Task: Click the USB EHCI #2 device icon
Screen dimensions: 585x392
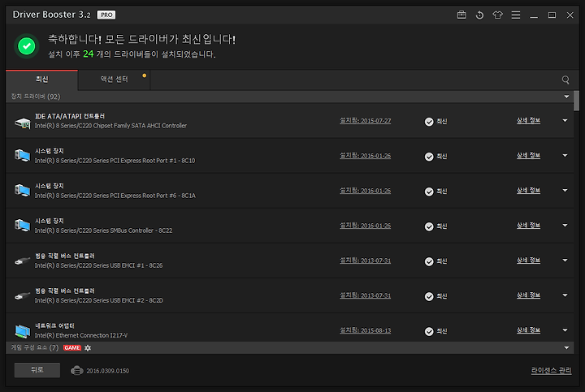Action: tap(23, 296)
